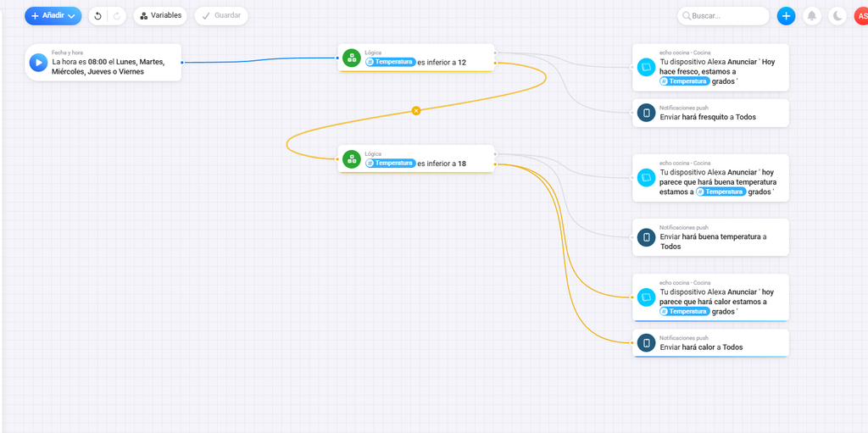Click phone icon on 'hará calor a Todos' card

coord(646,342)
